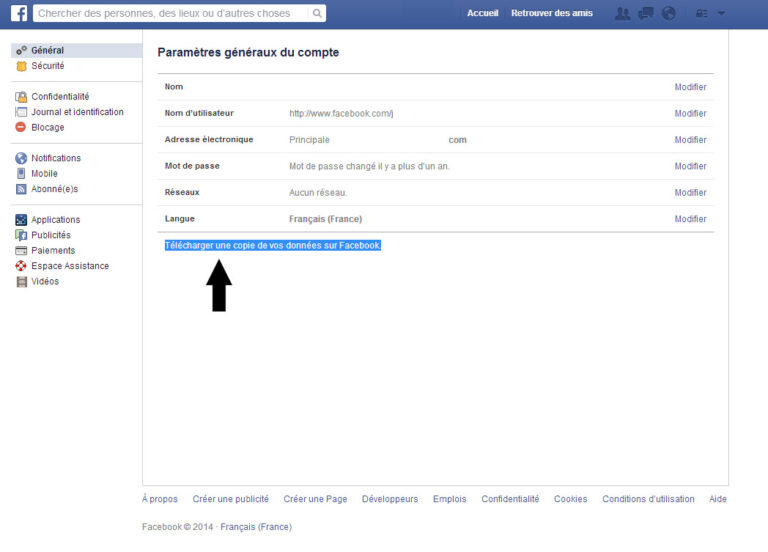The width and height of the screenshot is (768, 552).
Task: Open the Vidéos settings section
Action: click(45, 282)
